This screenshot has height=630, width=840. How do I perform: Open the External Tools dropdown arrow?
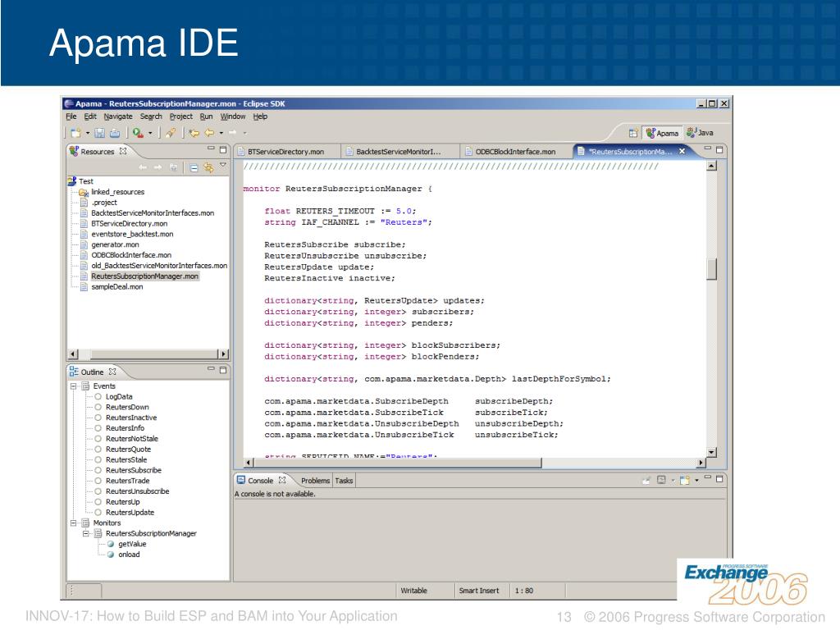151,133
